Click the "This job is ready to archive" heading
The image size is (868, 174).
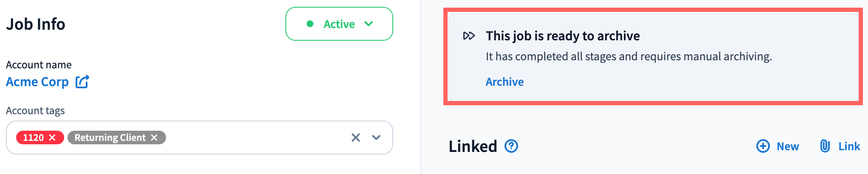click(563, 36)
